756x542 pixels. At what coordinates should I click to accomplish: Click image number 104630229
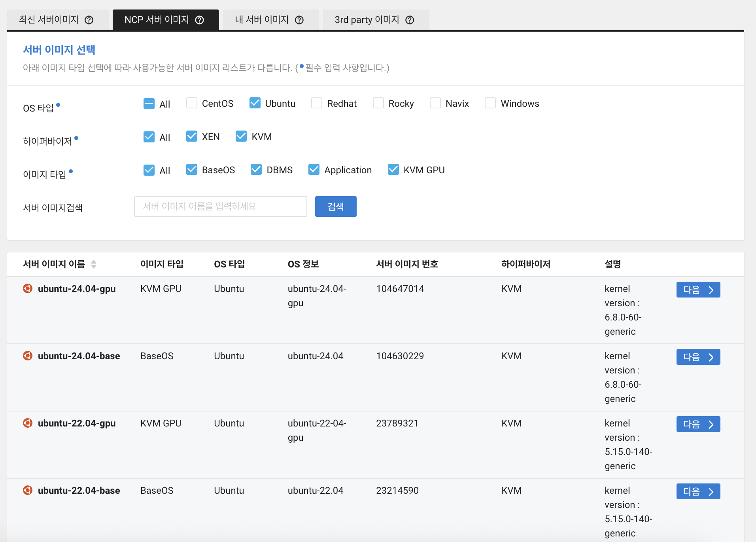[400, 356]
